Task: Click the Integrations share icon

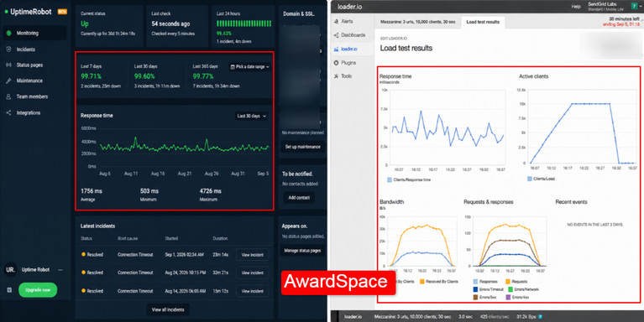Action: click(8, 113)
